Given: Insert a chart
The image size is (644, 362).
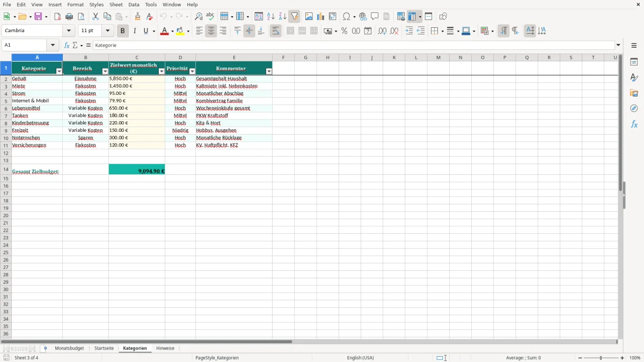Looking at the screenshot, I should 321,17.
